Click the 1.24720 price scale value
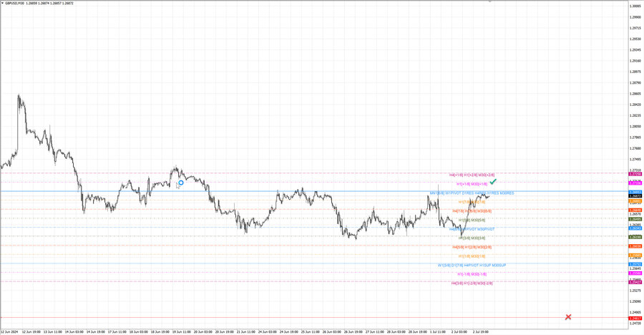Image resolution: width=644 pixels, height=335 pixels. 635,324
